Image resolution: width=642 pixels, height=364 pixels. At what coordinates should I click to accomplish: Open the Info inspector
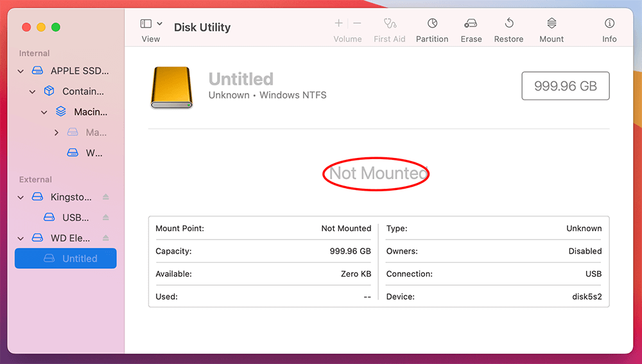(x=609, y=24)
